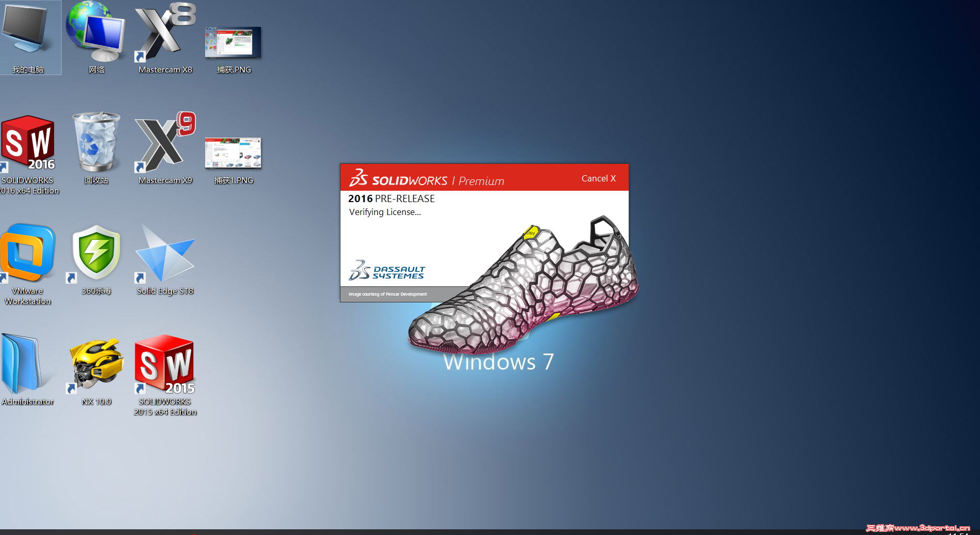980x535 pixels.
Task: Launch the Solid Edge ST8 shortcut
Action: point(165,259)
